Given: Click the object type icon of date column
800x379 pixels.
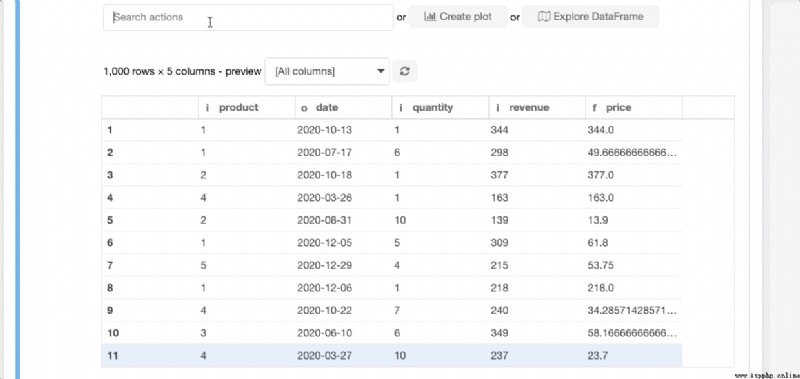Looking at the screenshot, I should [304, 108].
